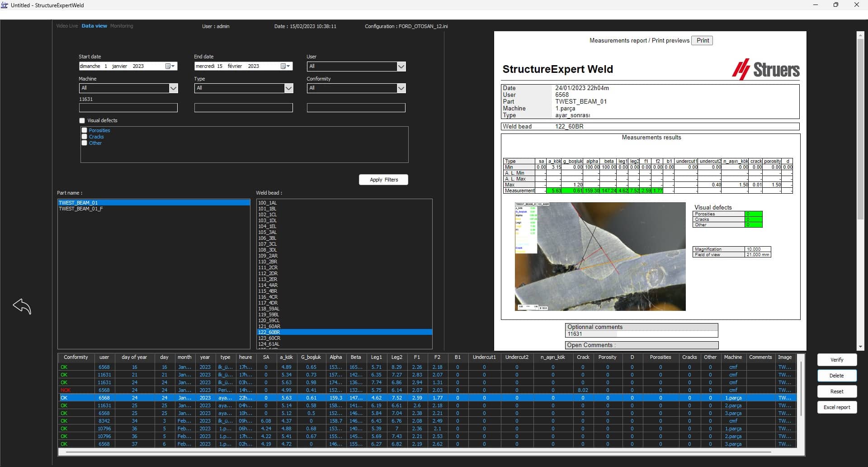The width and height of the screenshot is (868, 467).
Task: Click the Undercut1 column header
Action: pyautogui.click(x=484, y=357)
